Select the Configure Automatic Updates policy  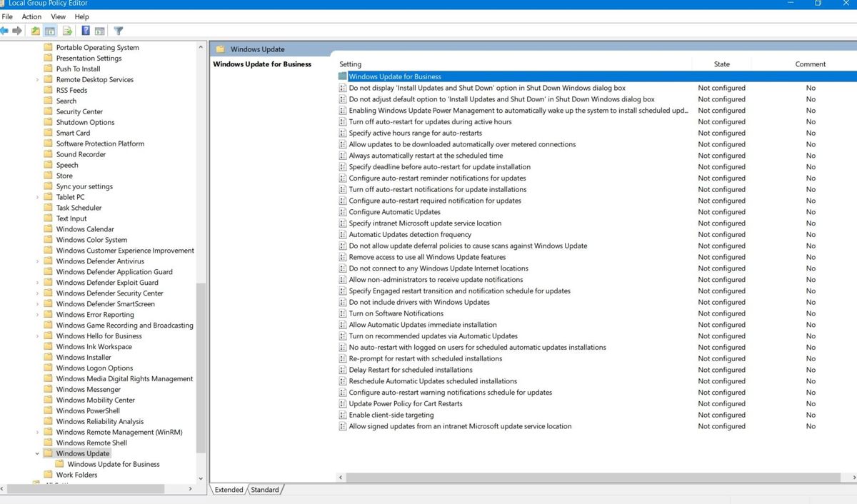pyautogui.click(x=394, y=212)
